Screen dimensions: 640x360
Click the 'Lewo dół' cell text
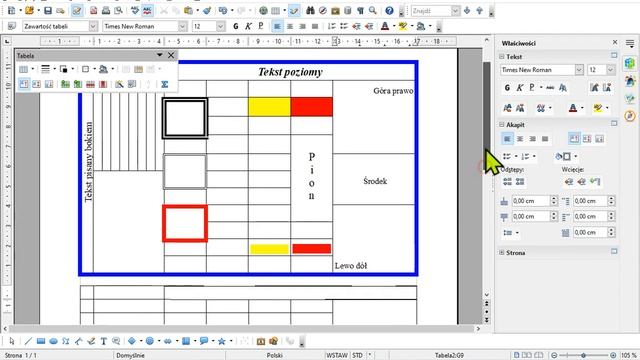point(351,266)
